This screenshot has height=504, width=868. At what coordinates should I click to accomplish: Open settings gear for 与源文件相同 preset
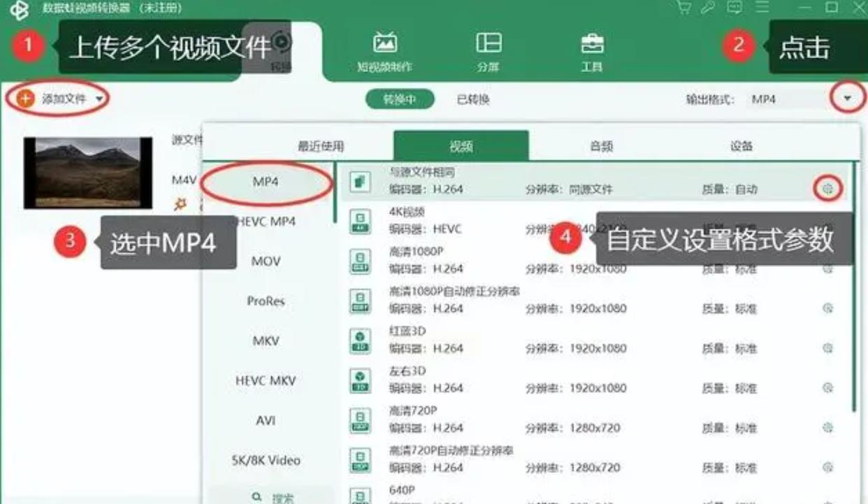pyautogui.click(x=828, y=189)
